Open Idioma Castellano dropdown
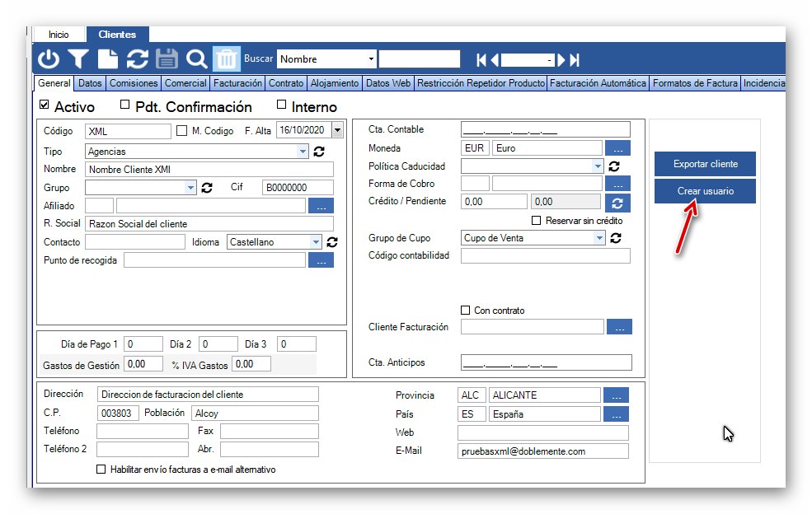Image resolution: width=812 pixels, height=514 pixels. click(316, 241)
